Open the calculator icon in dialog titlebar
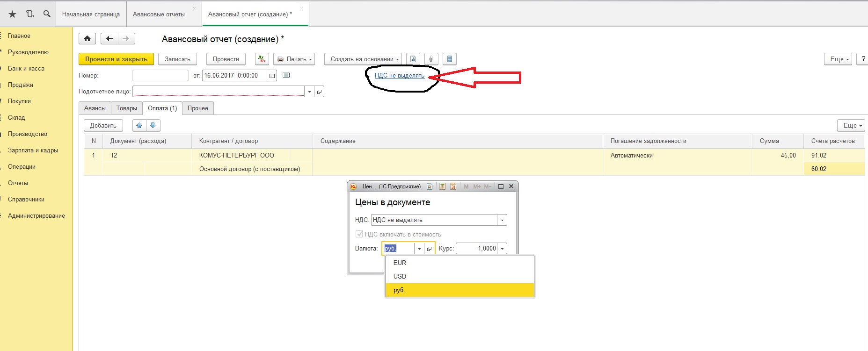The height and width of the screenshot is (351, 868). [x=442, y=186]
